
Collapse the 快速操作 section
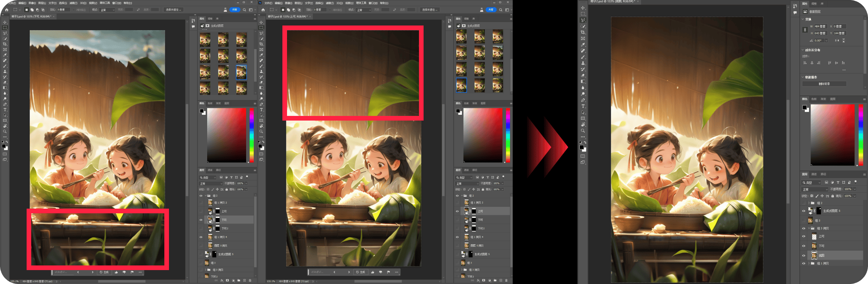803,77
